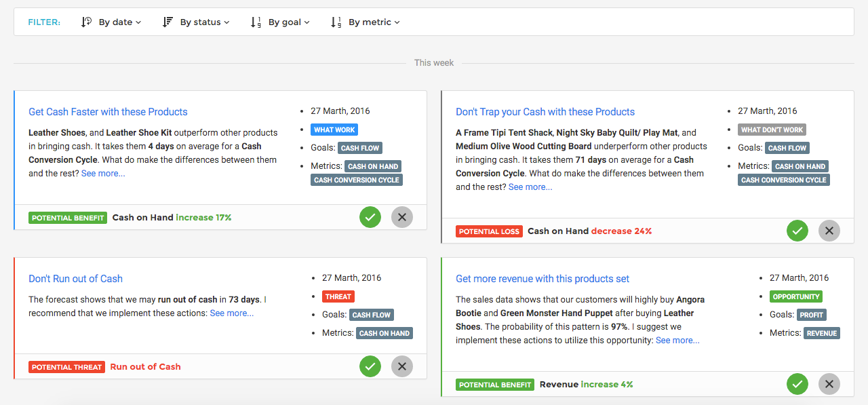Click the date in the Get more revenue card
868x405 pixels.
click(800, 277)
